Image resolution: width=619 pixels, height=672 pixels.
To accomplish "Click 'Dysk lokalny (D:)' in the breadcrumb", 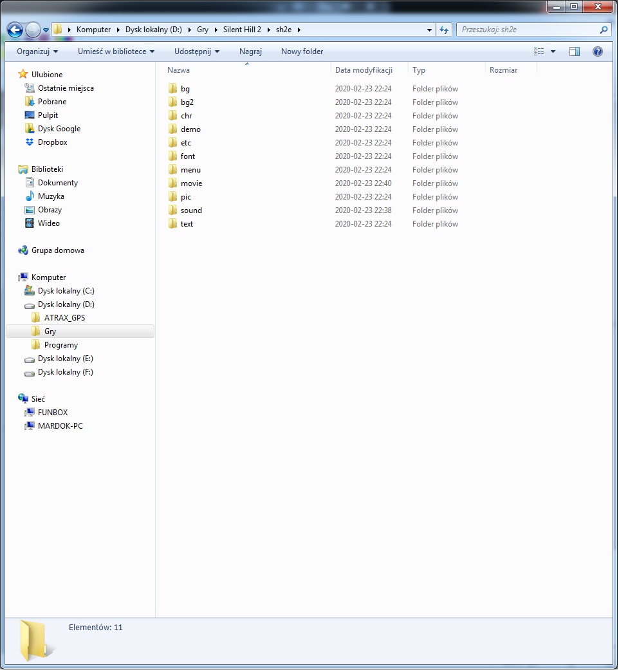I will tap(153, 30).
